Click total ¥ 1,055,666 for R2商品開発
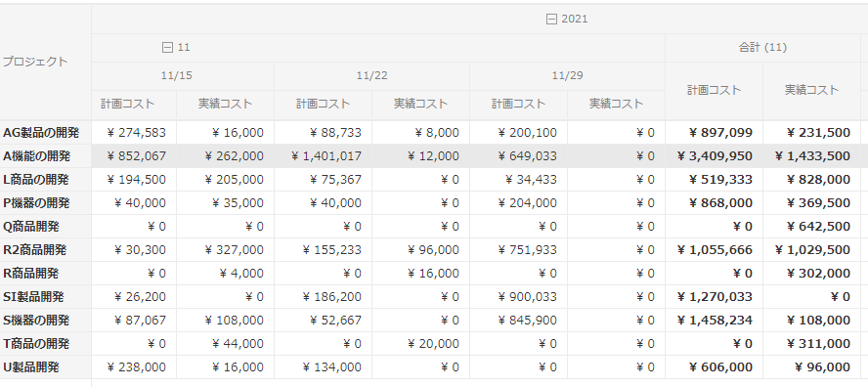 pyautogui.click(x=715, y=250)
